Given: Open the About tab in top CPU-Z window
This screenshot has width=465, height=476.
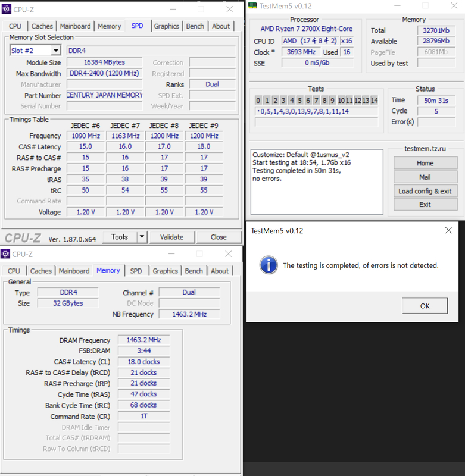Looking at the screenshot, I should [x=221, y=26].
